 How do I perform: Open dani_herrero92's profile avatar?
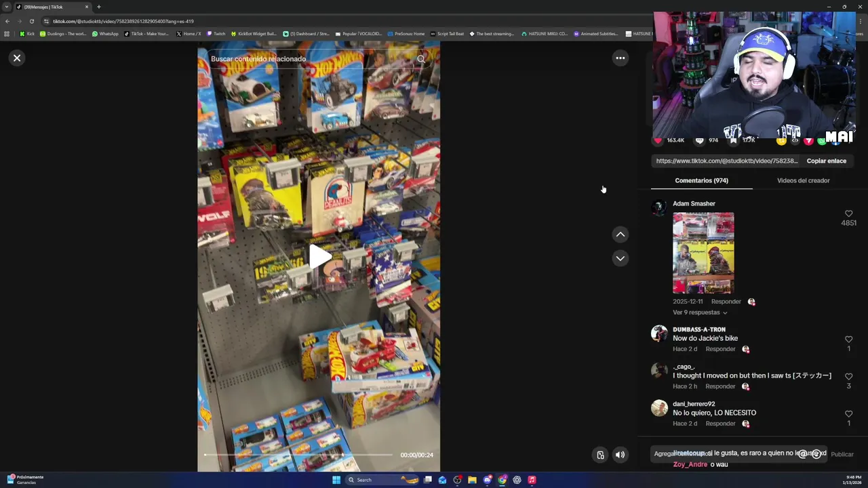[x=659, y=408]
